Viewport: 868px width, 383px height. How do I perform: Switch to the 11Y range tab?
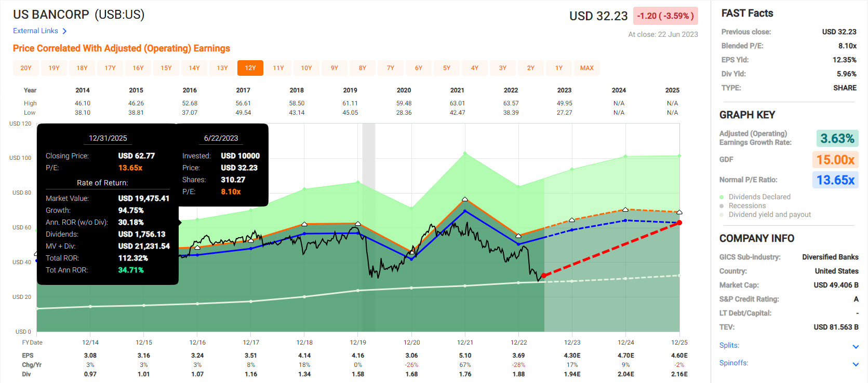pyautogui.click(x=278, y=68)
